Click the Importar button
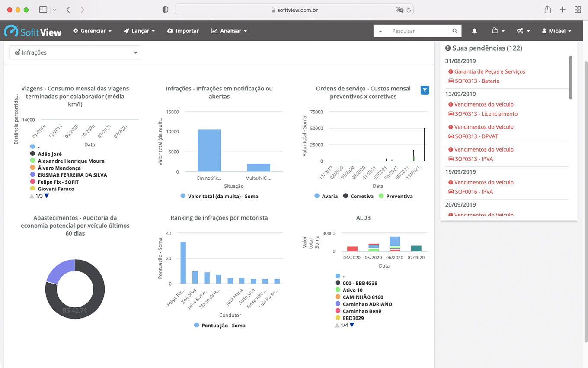 pyautogui.click(x=183, y=31)
